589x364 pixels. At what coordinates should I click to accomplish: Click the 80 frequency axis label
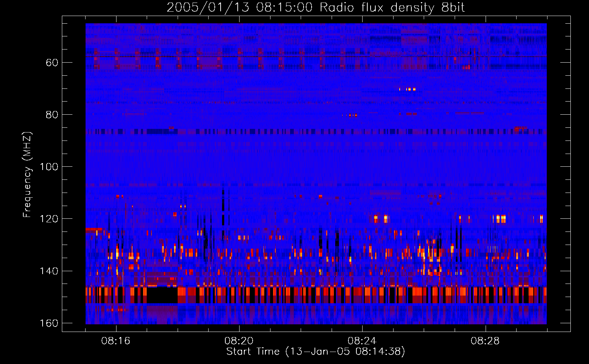pos(52,115)
